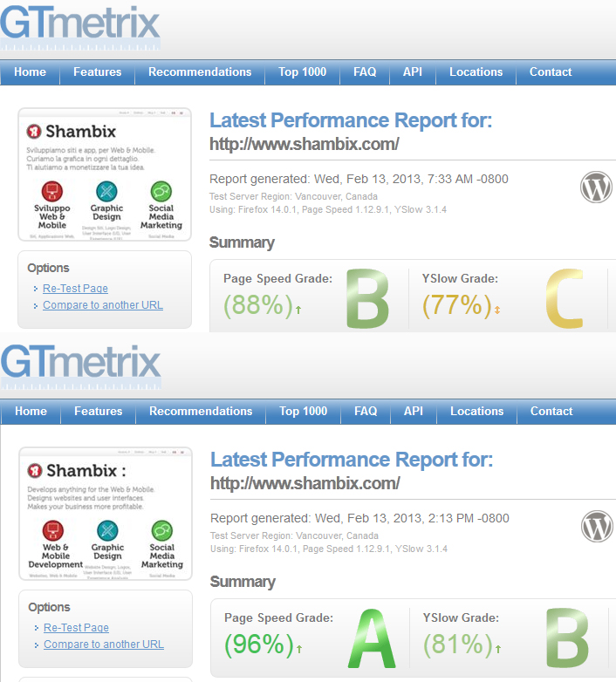Click the orange up-down arrow beside 77%
Image resolution: width=616 pixels, height=682 pixels.
click(x=497, y=310)
